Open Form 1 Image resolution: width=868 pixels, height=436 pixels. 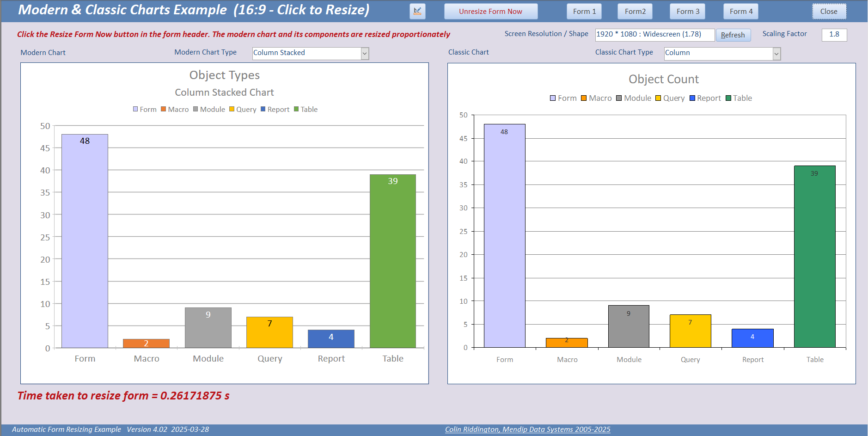point(584,12)
